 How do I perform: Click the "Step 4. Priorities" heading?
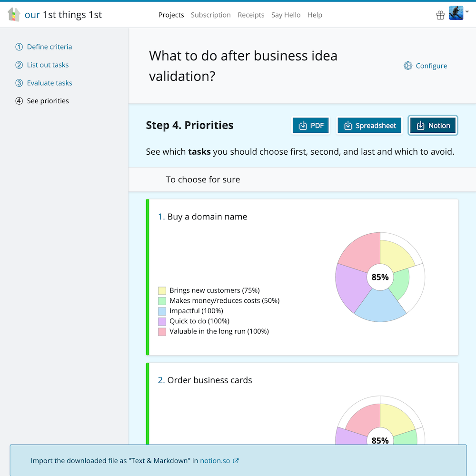[x=190, y=125]
